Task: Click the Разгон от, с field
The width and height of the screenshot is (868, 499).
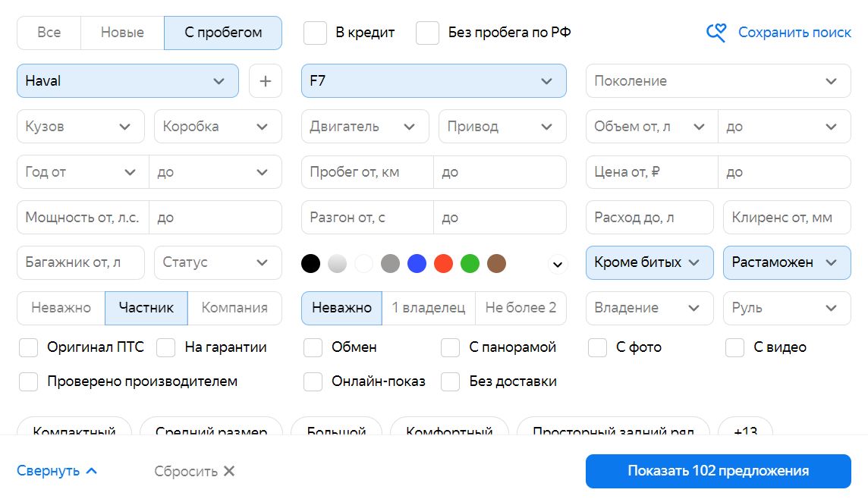Action: point(367,218)
